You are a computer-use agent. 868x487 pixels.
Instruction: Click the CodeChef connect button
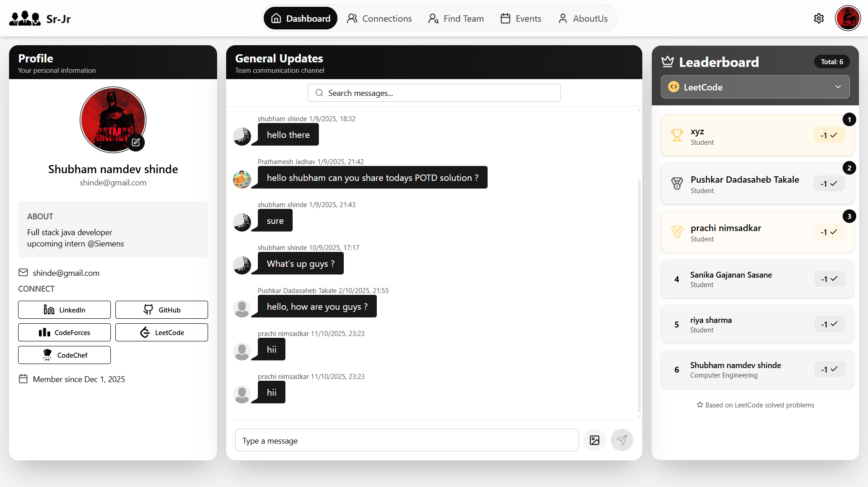pos(64,355)
